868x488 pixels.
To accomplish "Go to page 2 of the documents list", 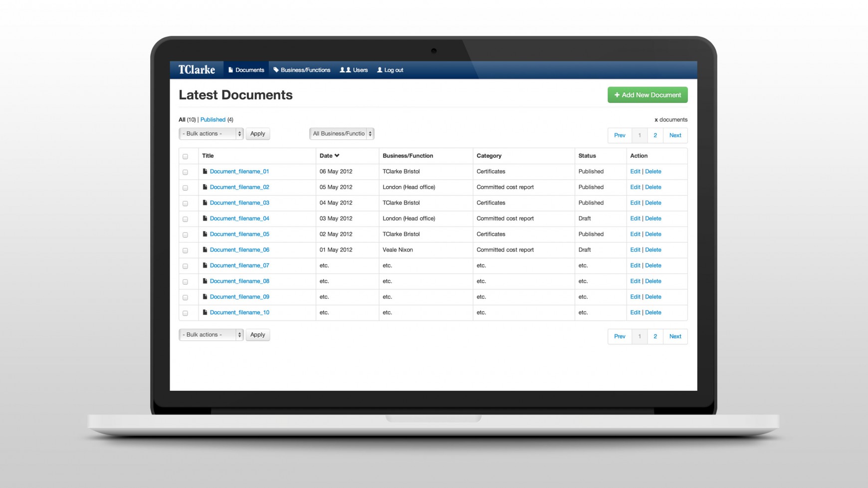I will [x=655, y=135].
